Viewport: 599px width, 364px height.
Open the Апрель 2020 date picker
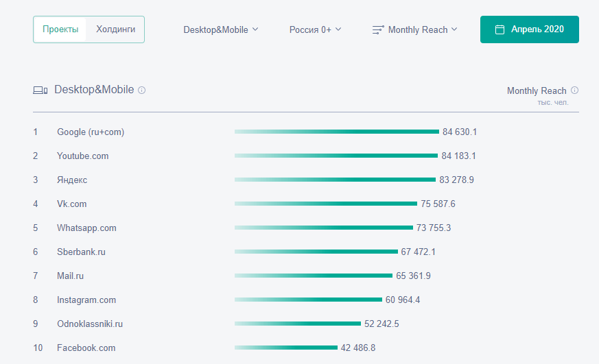pos(529,29)
